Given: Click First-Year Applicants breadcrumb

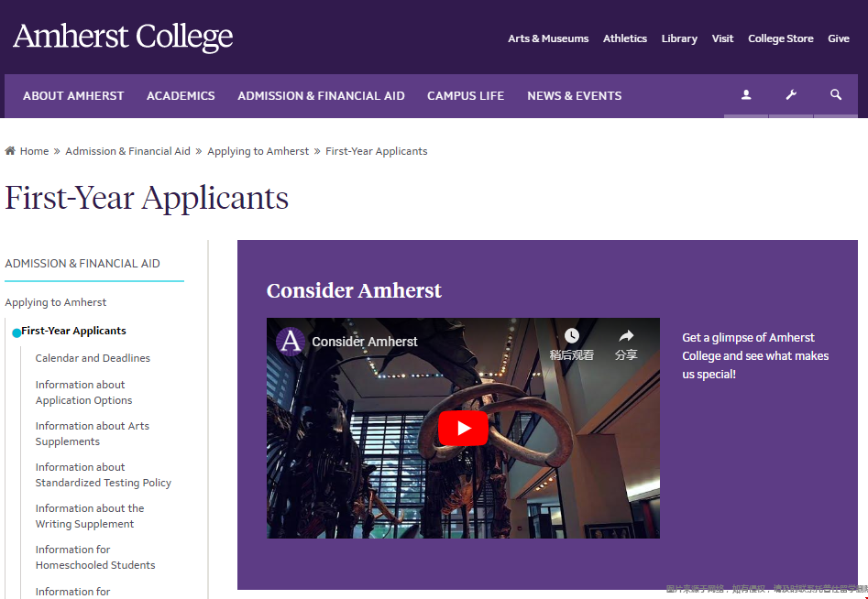Looking at the screenshot, I should click(x=377, y=151).
